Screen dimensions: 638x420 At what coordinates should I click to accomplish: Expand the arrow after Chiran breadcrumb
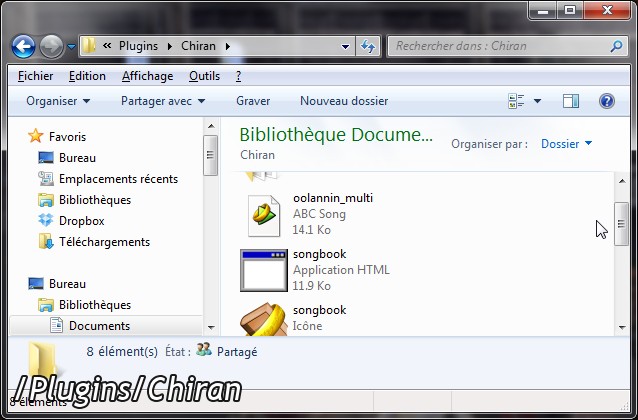point(228,46)
